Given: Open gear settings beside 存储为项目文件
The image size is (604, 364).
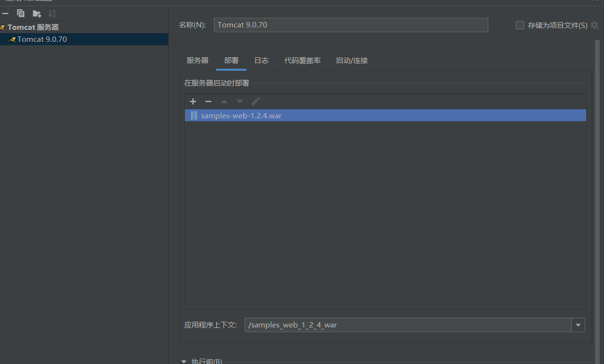Looking at the screenshot, I should (595, 25).
